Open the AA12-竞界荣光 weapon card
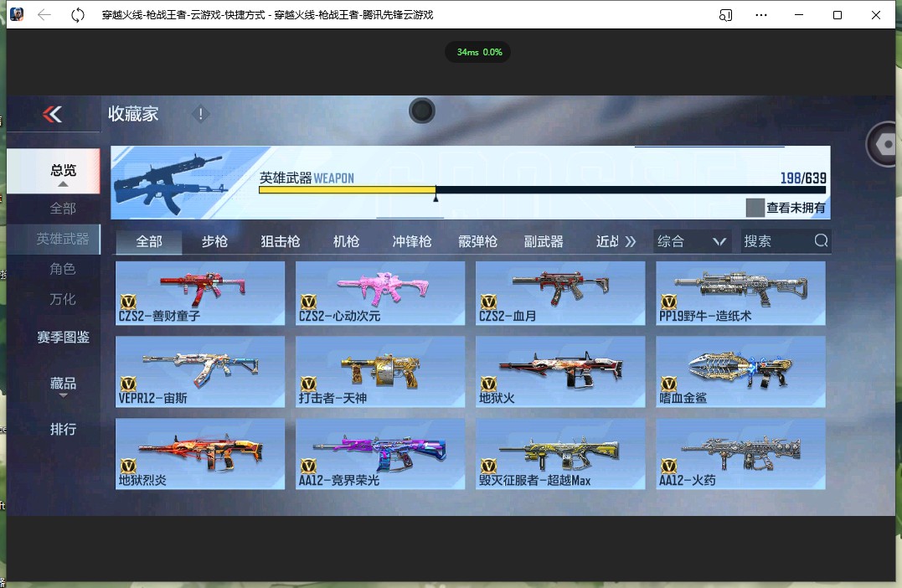 [380, 454]
